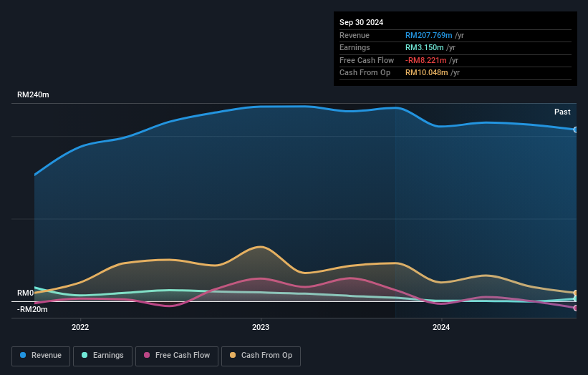
Task: Click the 2022 x-axis label
Action: tap(80, 327)
